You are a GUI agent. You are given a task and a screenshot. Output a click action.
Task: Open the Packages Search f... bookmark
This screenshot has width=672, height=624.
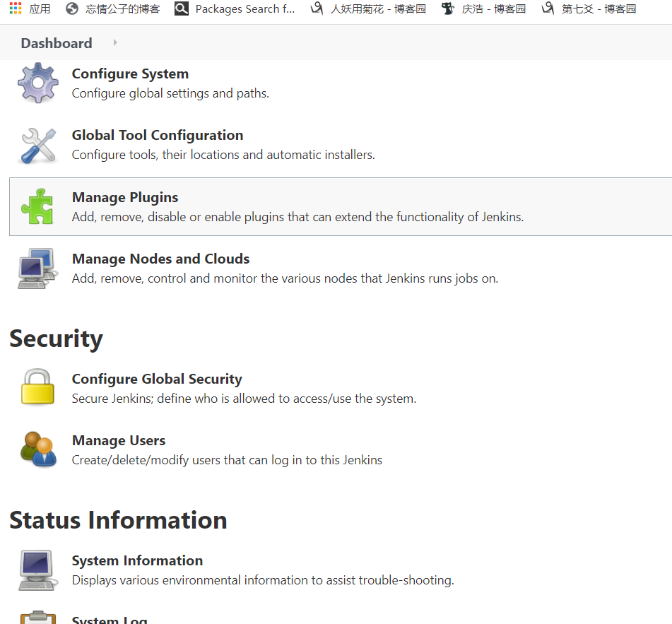(x=245, y=9)
